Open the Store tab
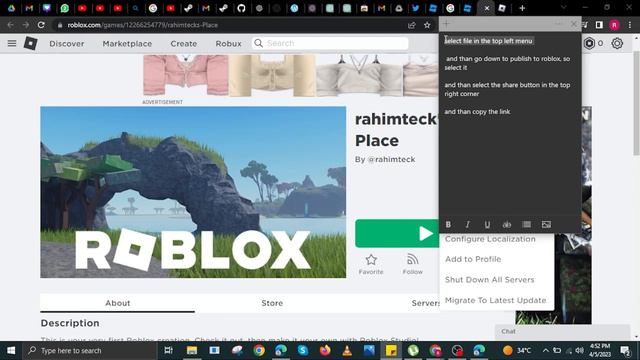The image size is (640, 360). [272, 303]
